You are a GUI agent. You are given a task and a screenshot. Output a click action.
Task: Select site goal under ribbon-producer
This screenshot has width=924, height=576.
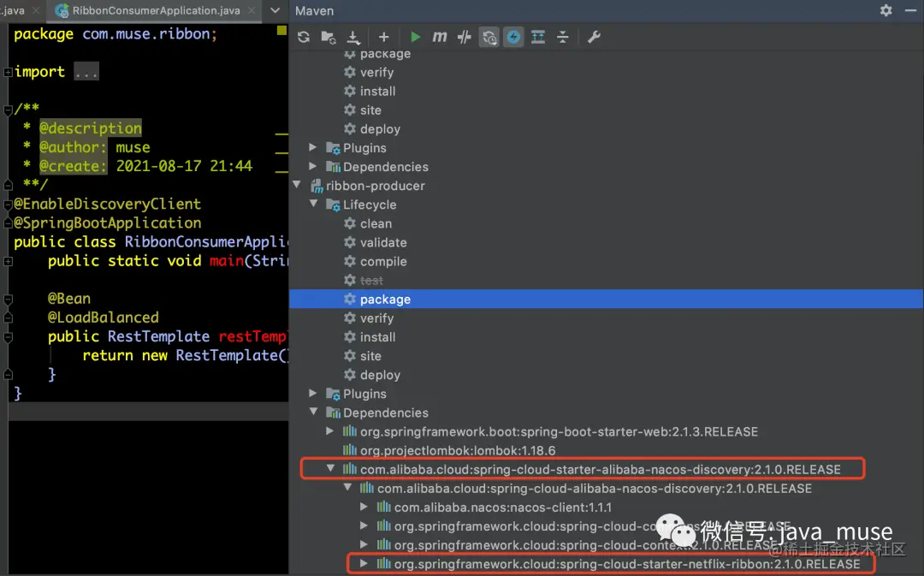coord(370,356)
